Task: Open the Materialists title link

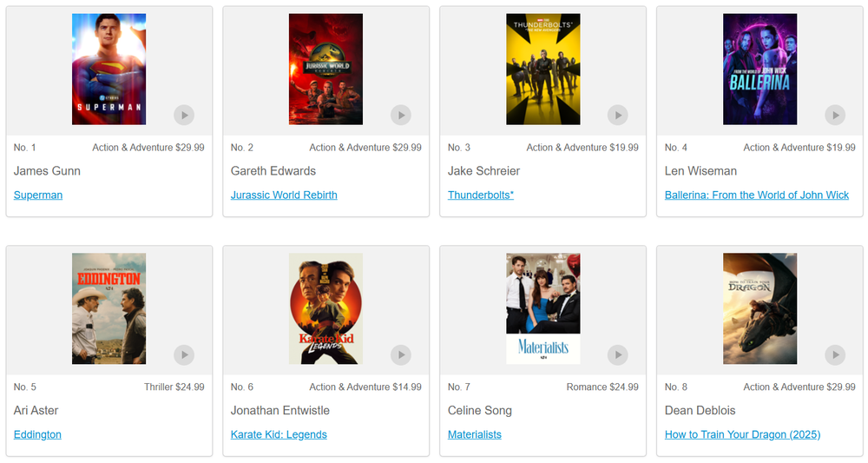Action: click(475, 434)
